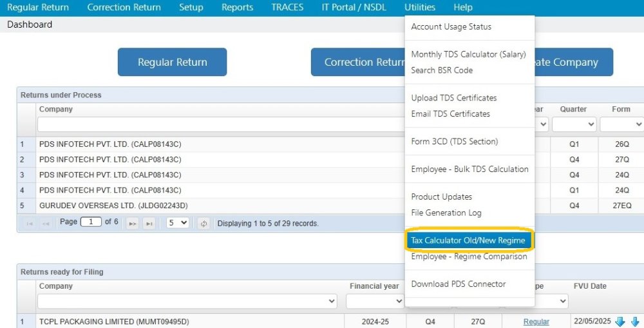
Task: Open the IT Portal / NSDL menu
Action: coord(354,7)
